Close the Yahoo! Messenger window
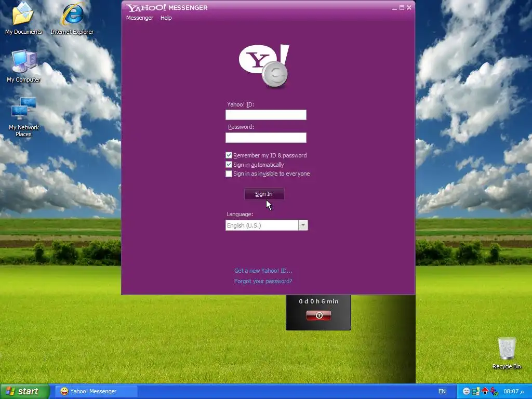 pyautogui.click(x=409, y=7)
